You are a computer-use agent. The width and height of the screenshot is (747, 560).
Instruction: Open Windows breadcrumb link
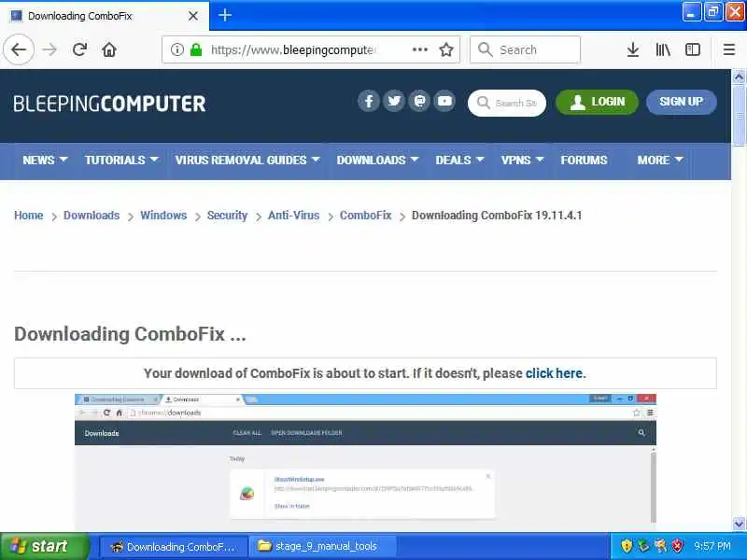point(163,216)
